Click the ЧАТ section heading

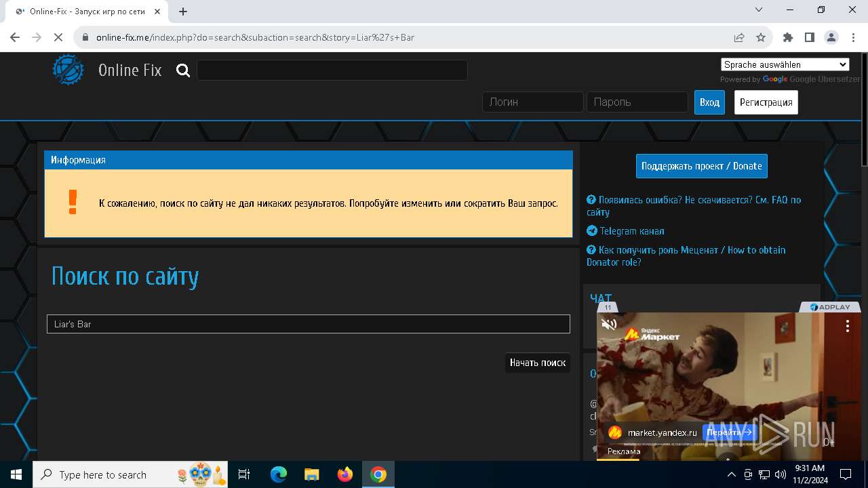coord(601,298)
